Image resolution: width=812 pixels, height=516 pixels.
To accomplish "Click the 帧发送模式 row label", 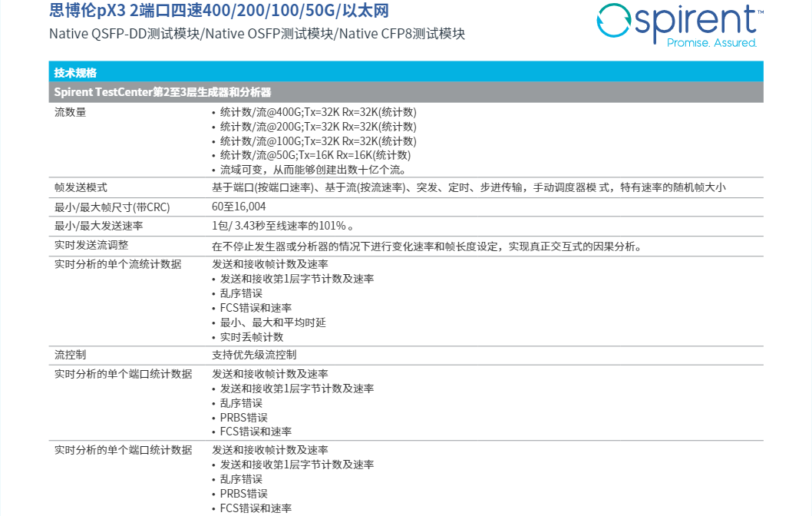I will [x=81, y=188].
